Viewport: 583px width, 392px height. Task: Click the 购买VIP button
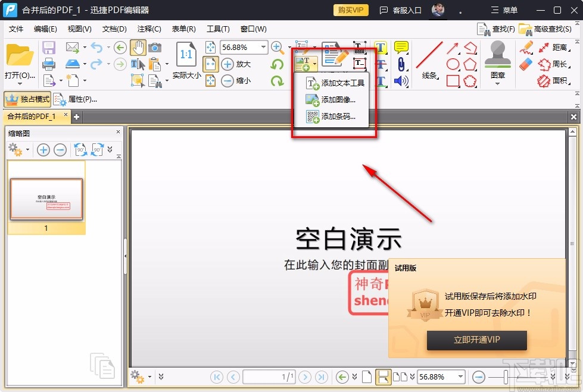click(x=350, y=10)
